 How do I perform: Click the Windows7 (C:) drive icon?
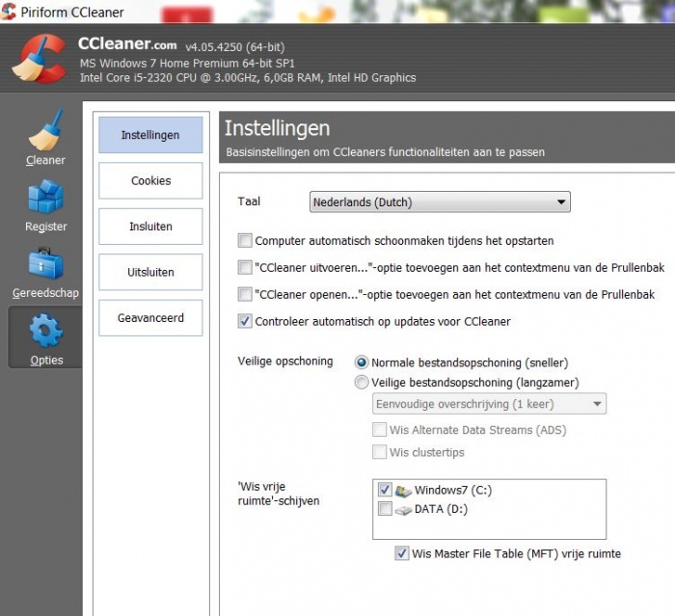(403, 491)
